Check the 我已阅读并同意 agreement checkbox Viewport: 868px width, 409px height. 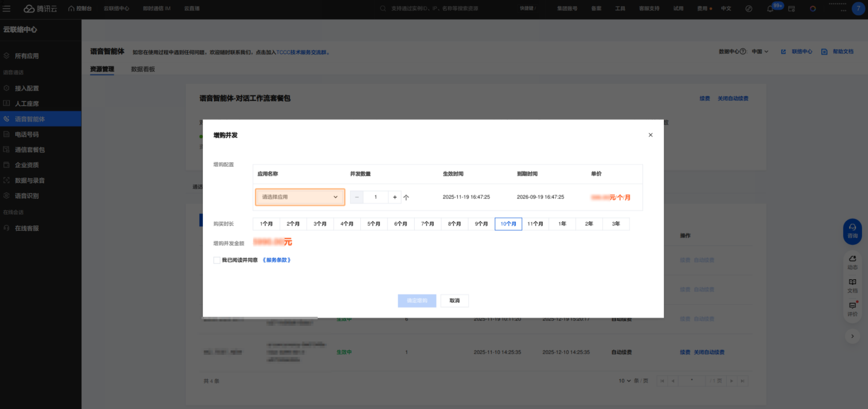point(217,260)
